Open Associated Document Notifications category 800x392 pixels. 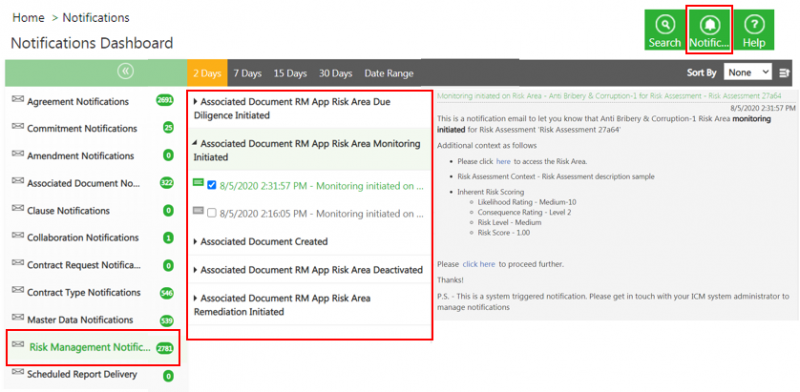pyautogui.click(x=84, y=183)
